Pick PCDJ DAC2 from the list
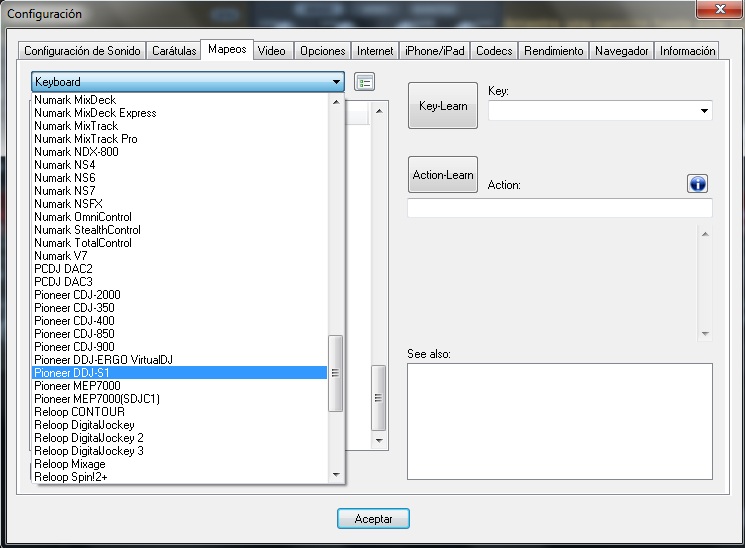This screenshot has width=745, height=548. (x=180, y=269)
